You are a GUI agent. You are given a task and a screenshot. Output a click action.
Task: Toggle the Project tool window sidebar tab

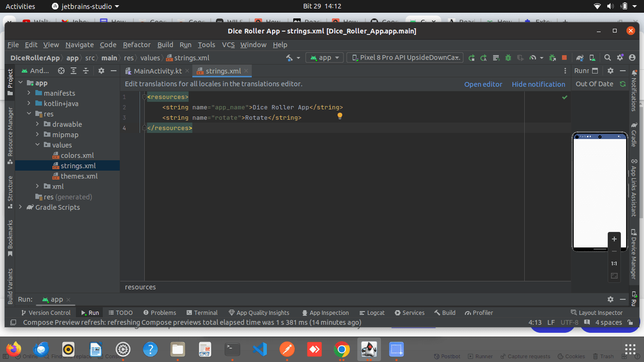(10, 82)
